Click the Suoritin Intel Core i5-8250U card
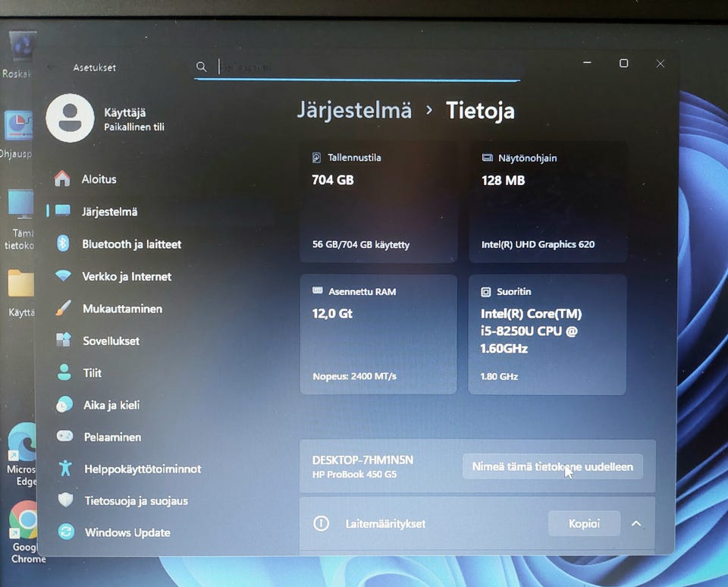 coord(548,334)
